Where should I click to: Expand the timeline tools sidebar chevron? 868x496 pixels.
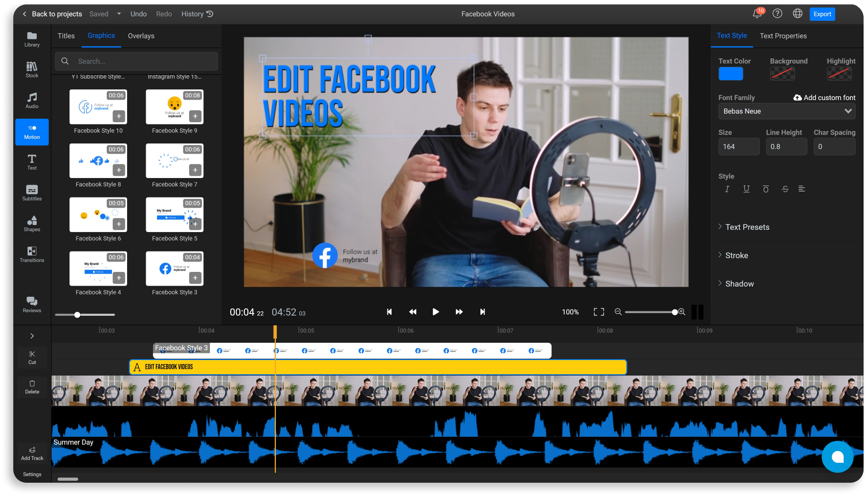click(x=32, y=336)
